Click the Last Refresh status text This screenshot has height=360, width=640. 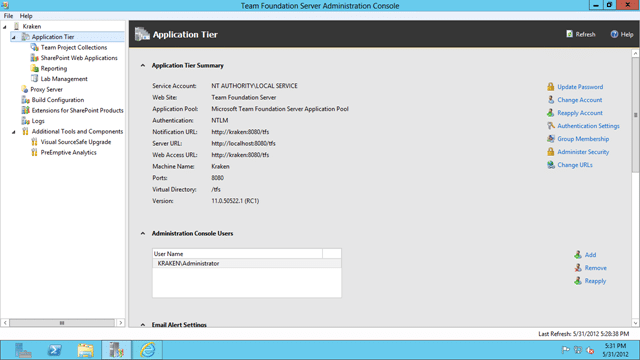584,334
